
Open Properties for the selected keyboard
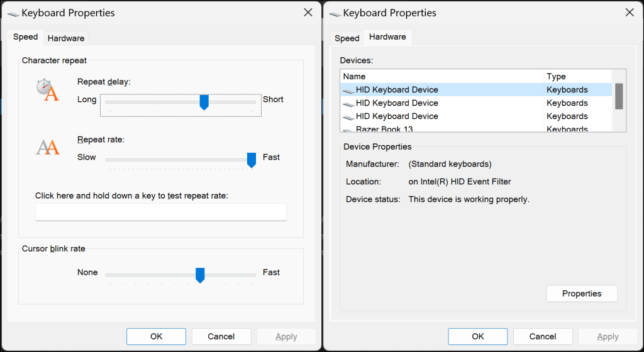tap(581, 294)
